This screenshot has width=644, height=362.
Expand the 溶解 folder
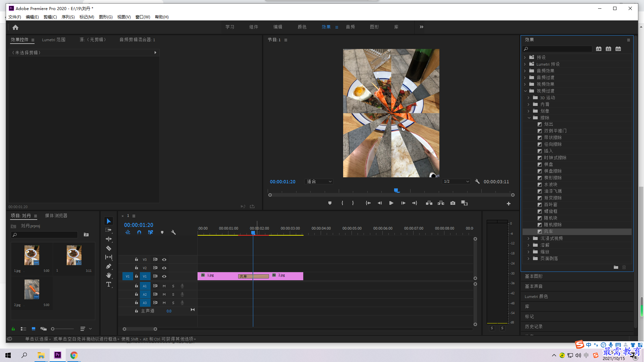point(529,245)
